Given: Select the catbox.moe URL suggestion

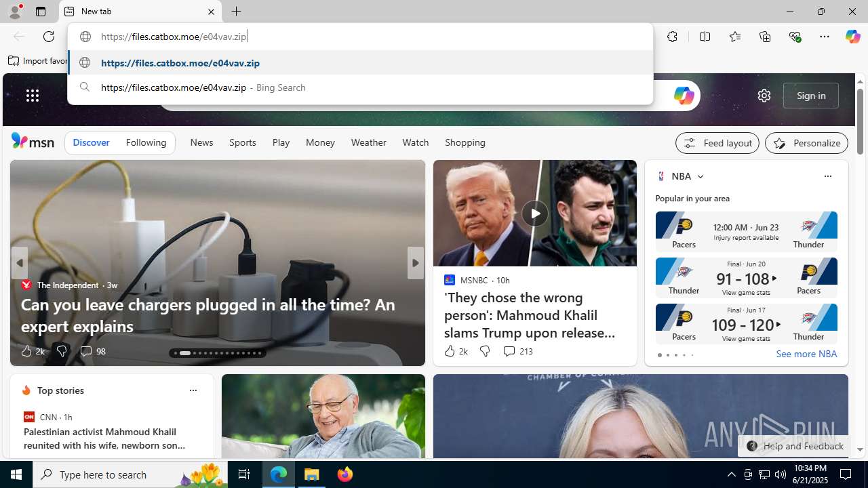Looking at the screenshot, I should [x=360, y=62].
